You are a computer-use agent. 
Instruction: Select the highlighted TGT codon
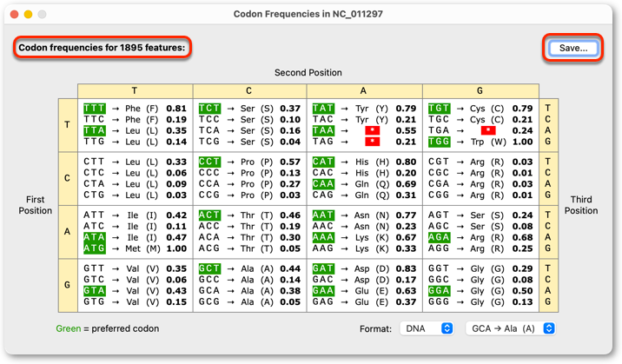pos(439,109)
